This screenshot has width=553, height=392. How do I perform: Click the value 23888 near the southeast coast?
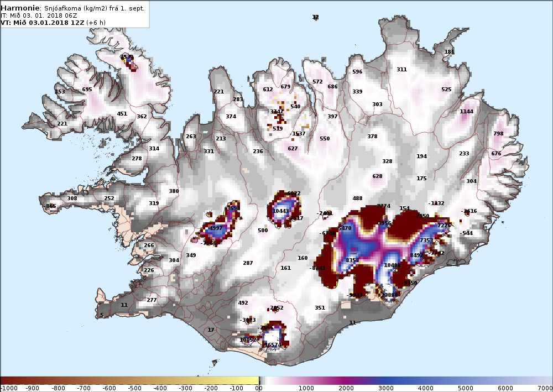point(389,295)
